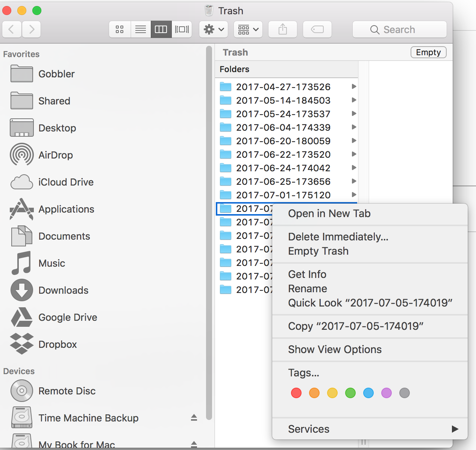The image size is (476, 450).
Task: Click the Empty button in Trash header
Action: click(429, 52)
